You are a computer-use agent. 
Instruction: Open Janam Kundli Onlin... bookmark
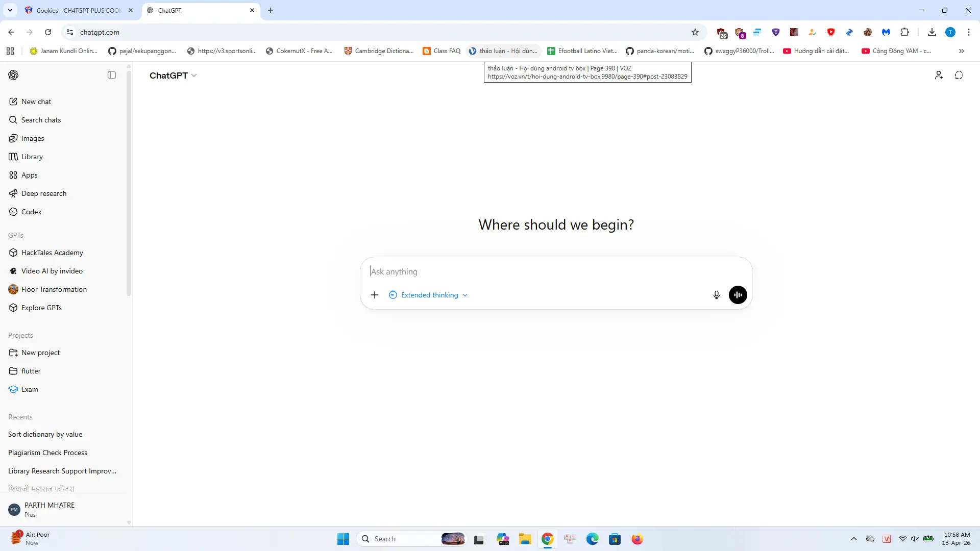(x=64, y=51)
